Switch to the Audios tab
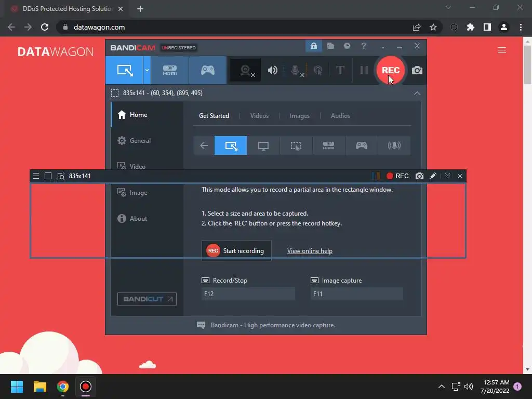Viewport: 532px width, 399px height. tap(340, 116)
